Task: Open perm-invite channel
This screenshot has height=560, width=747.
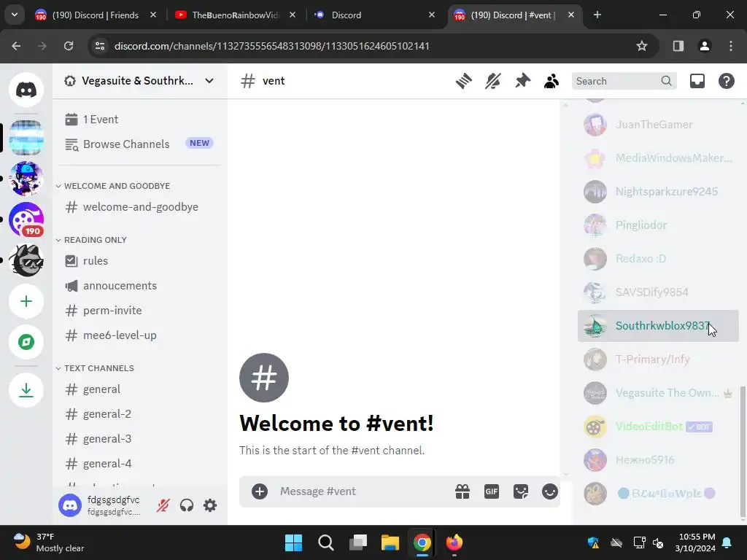Action: click(x=139, y=311)
